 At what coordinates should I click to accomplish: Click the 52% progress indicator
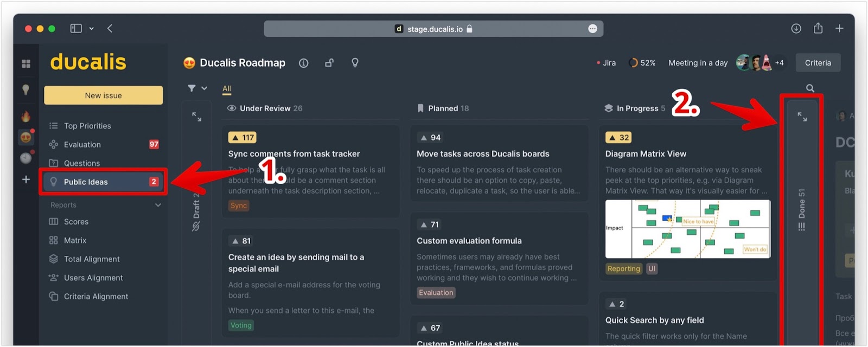pyautogui.click(x=642, y=63)
